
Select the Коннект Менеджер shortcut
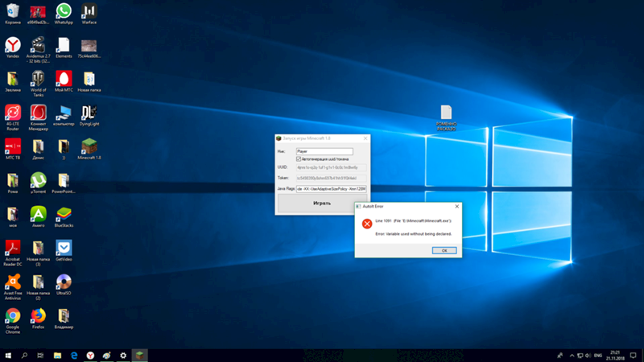pyautogui.click(x=38, y=117)
